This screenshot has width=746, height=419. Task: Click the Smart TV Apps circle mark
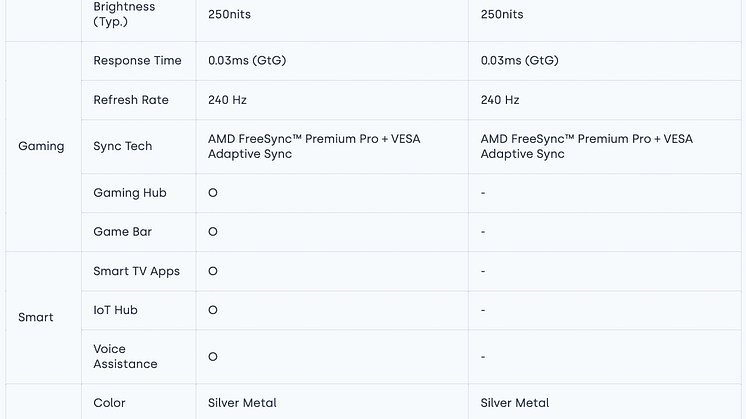click(213, 271)
